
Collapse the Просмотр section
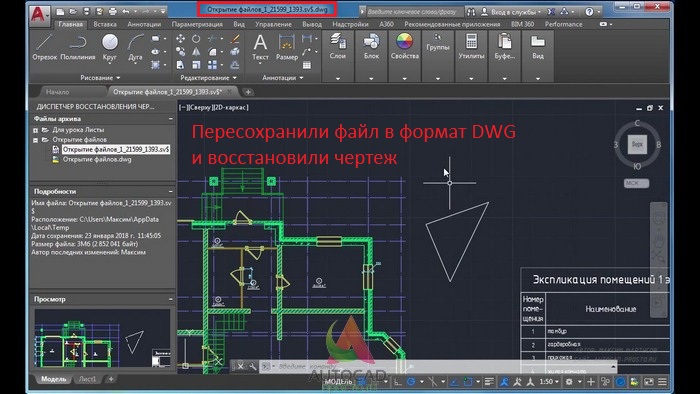tap(171, 299)
